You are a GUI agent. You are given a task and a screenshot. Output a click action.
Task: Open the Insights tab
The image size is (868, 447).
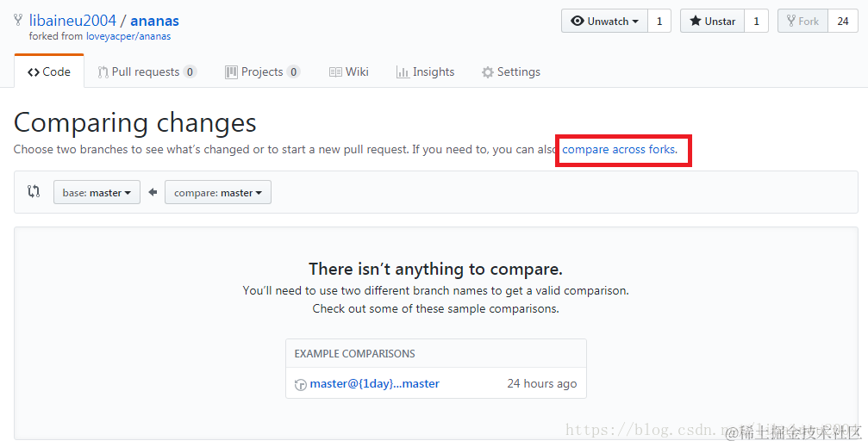coord(425,72)
